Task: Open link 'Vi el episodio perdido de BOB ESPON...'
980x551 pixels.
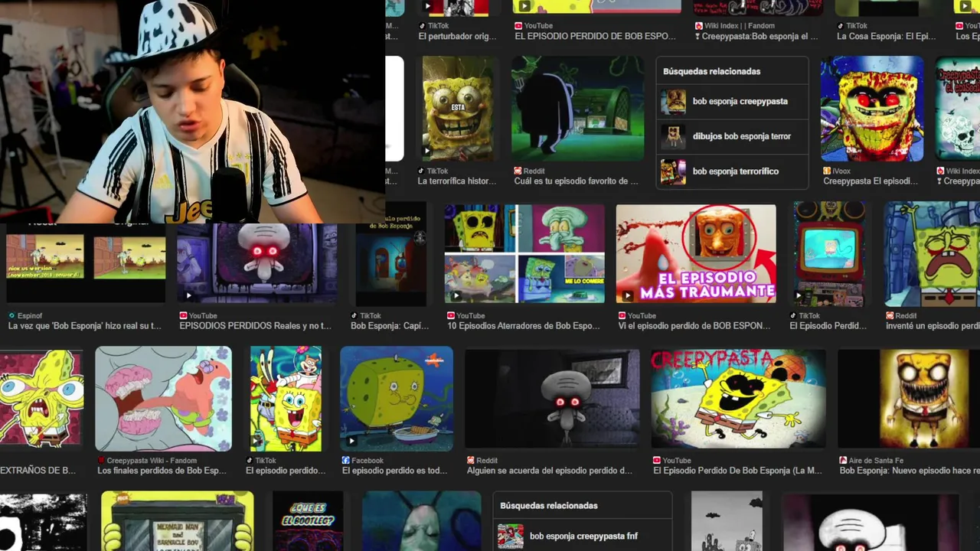Action: tap(694, 326)
